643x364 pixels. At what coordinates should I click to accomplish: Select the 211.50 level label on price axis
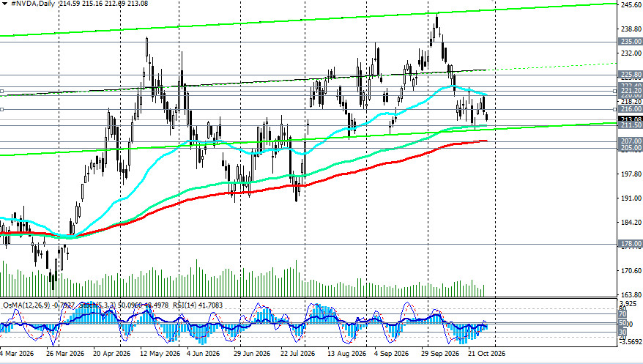coord(631,125)
